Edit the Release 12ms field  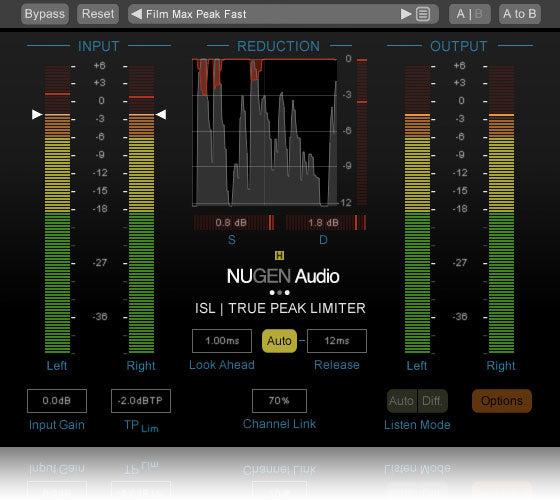(x=337, y=341)
